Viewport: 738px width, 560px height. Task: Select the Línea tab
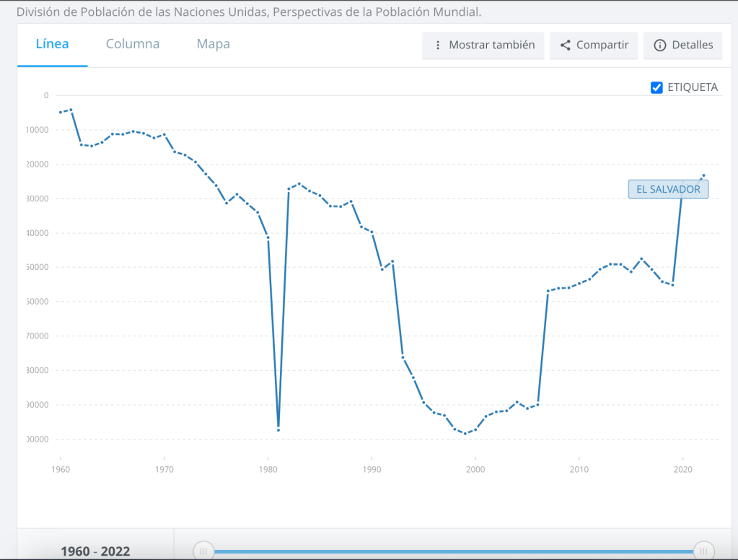click(53, 44)
